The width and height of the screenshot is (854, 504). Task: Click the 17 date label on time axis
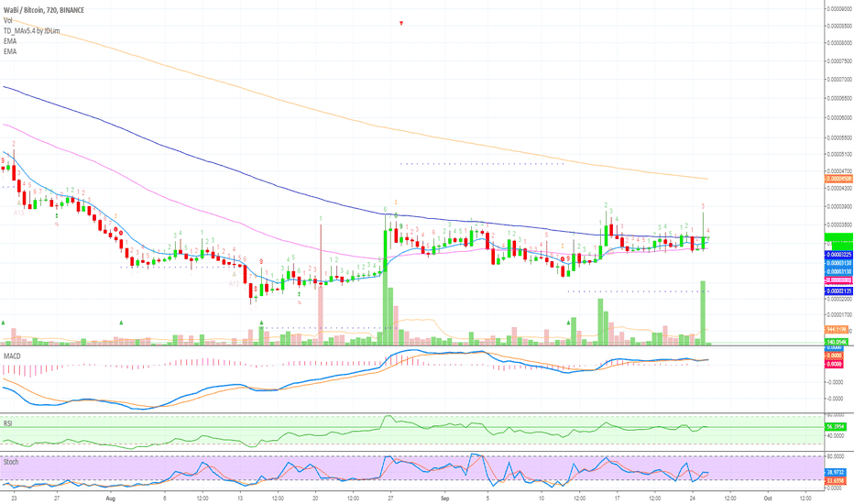tap(617, 498)
